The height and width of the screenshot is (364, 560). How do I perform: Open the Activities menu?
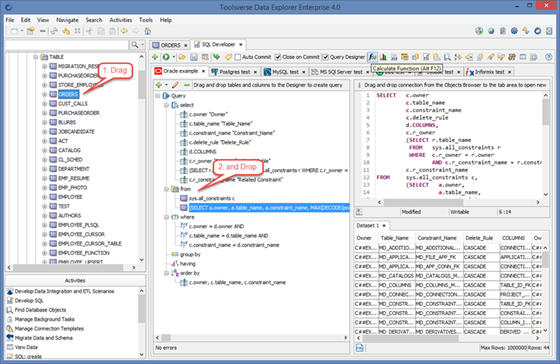click(x=120, y=20)
